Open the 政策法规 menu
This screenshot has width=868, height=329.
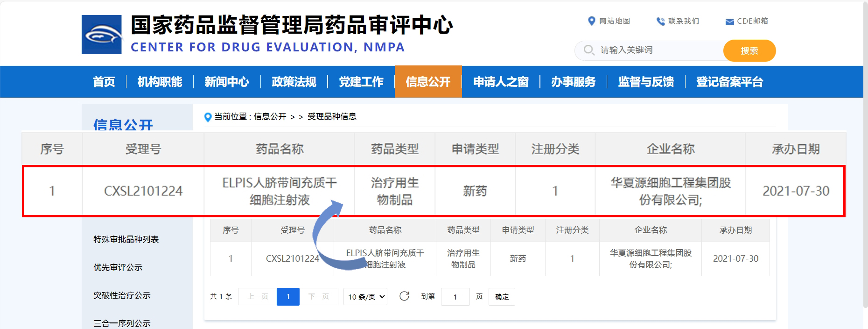[x=294, y=82]
